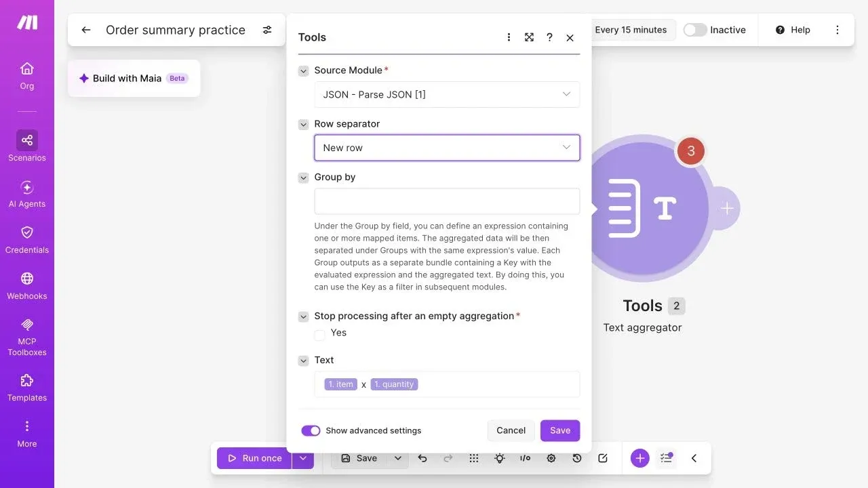Viewport: 868px width, 488px height.
Task: Expand the Tools dialog to fullscreen
Action: 529,37
